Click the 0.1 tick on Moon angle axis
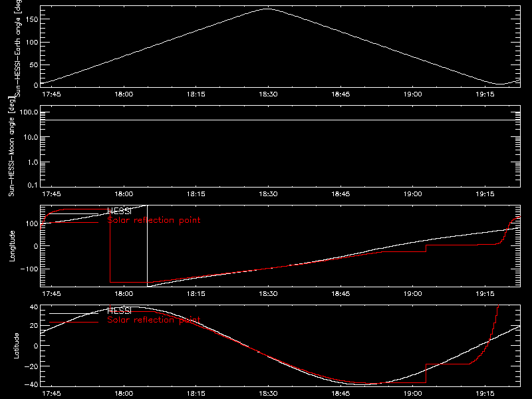 point(33,185)
